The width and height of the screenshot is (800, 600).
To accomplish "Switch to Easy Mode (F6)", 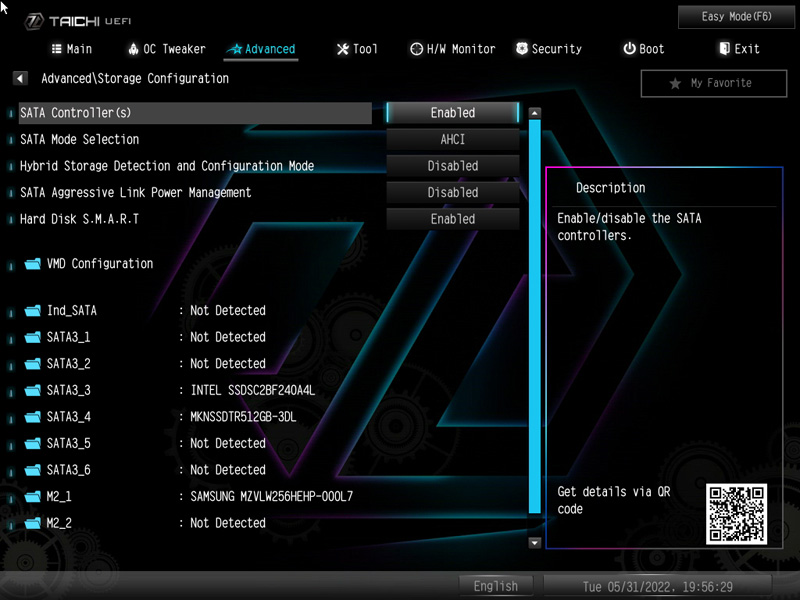I will tap(736, 17).
